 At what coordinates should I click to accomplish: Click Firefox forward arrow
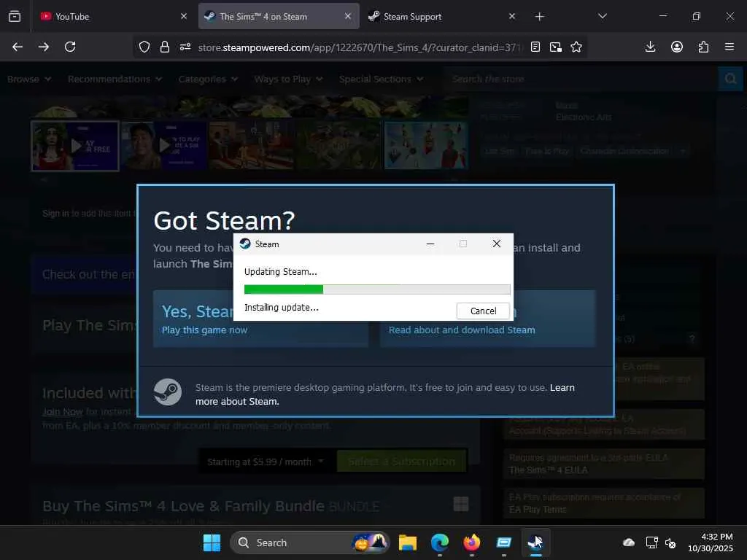(44, 47)
